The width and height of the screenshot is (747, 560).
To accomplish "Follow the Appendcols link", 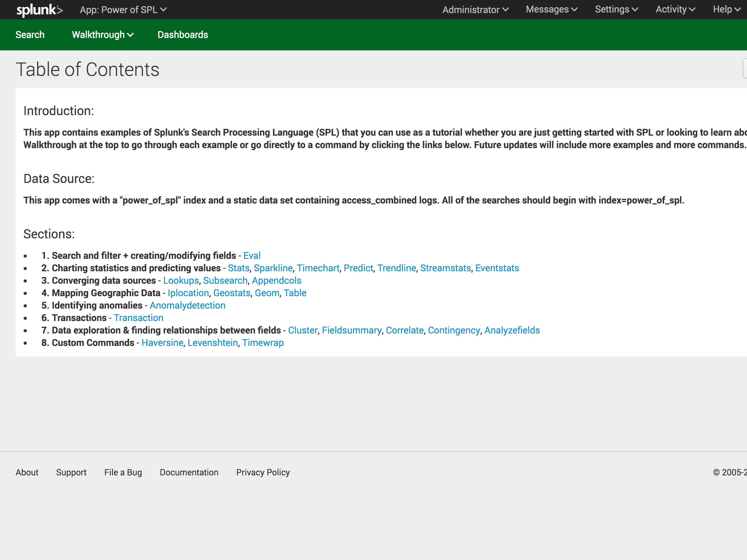I will click(277, 281).
